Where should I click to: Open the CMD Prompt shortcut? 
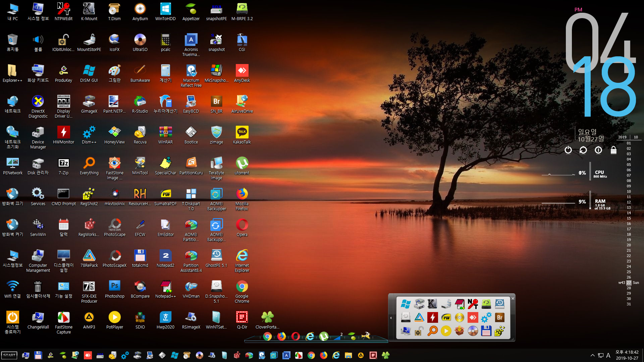click(63, 197)
